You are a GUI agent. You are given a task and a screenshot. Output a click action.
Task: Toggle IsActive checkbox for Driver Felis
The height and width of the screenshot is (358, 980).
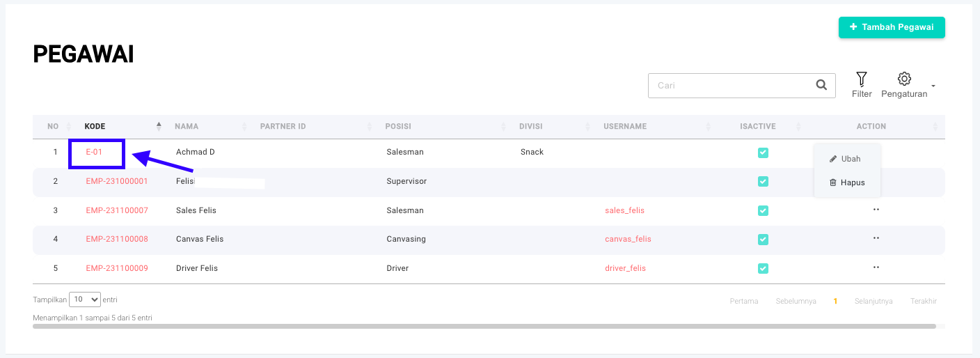(x=763, y=268)
